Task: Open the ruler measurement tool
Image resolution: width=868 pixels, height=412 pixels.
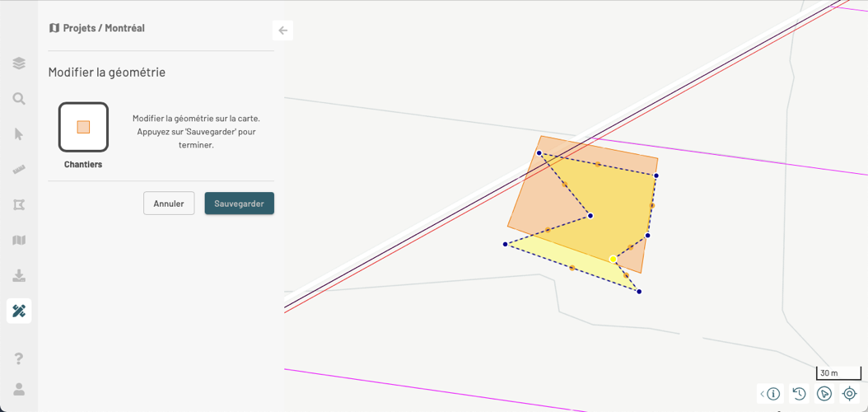Action: [19, 170]
